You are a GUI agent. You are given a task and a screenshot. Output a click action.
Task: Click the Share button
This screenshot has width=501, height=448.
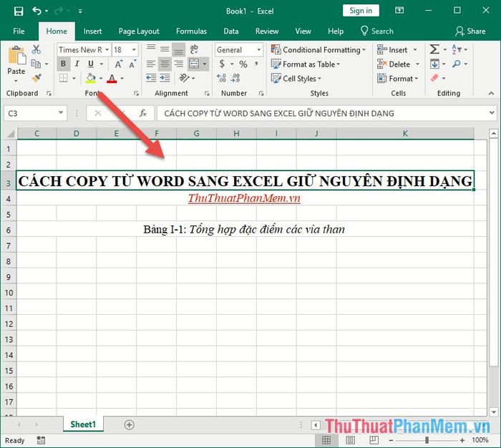coord(471,31)
